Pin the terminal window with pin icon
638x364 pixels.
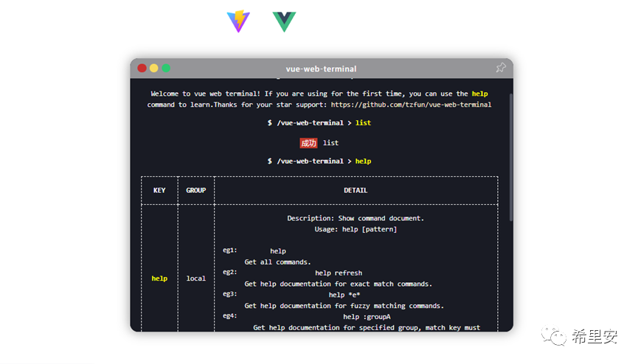pyautogui.click(x=501, y=68)
